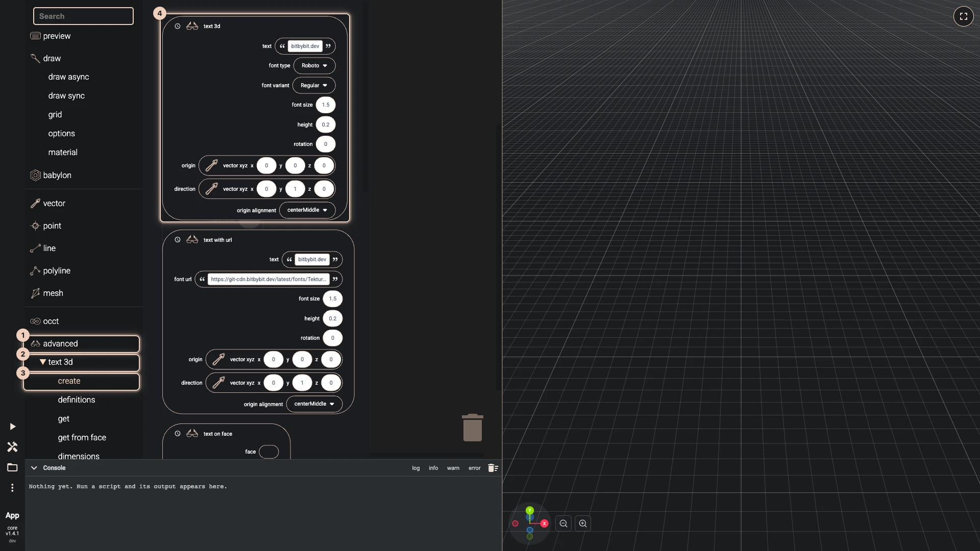
Task: Toggle the error console filter
Action: coord(475,468)
